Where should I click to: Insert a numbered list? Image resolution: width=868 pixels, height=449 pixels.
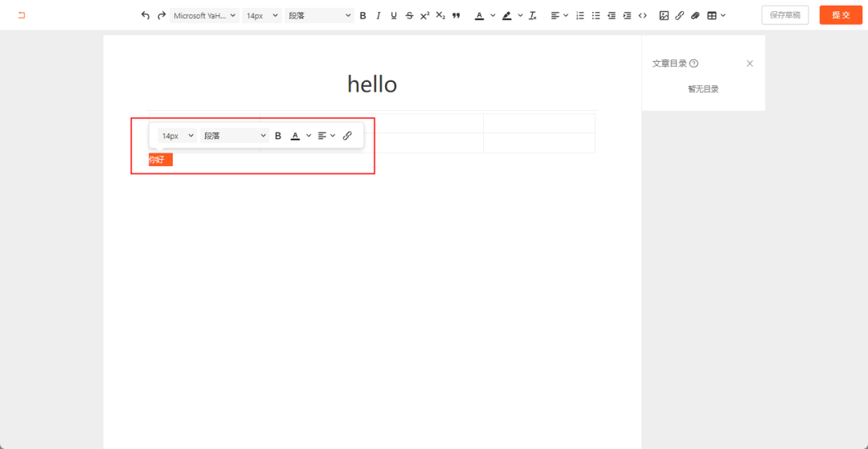pos(580,15)
